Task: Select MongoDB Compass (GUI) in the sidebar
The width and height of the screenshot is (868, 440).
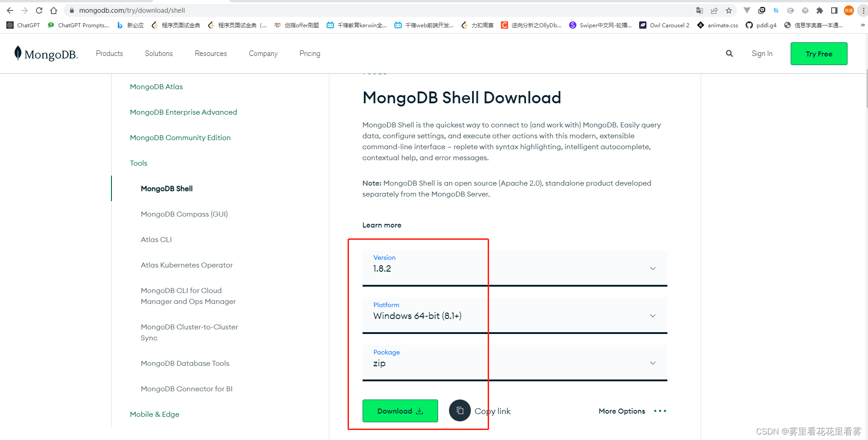Action: [184, 214]
